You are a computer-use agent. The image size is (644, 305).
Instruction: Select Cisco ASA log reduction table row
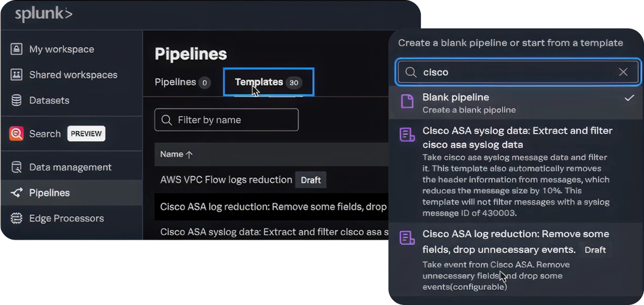(x=273, y=207)
